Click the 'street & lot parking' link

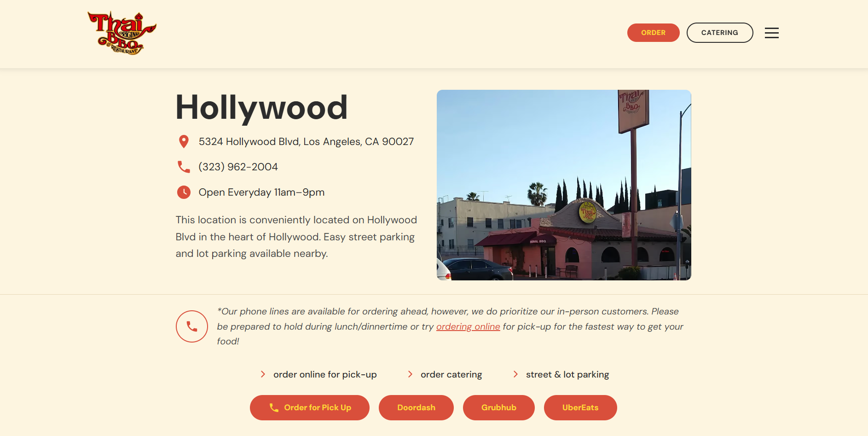click(x=567, y=374)
